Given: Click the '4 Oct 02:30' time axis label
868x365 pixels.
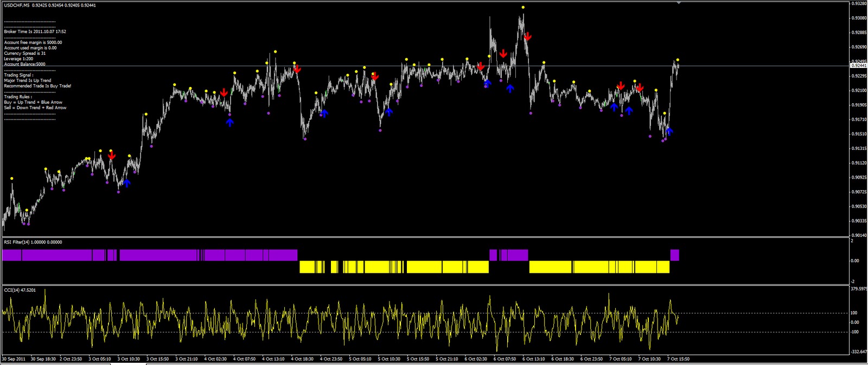Looking at the screenshot, I should pyautogui.click(x=215, y=359).
